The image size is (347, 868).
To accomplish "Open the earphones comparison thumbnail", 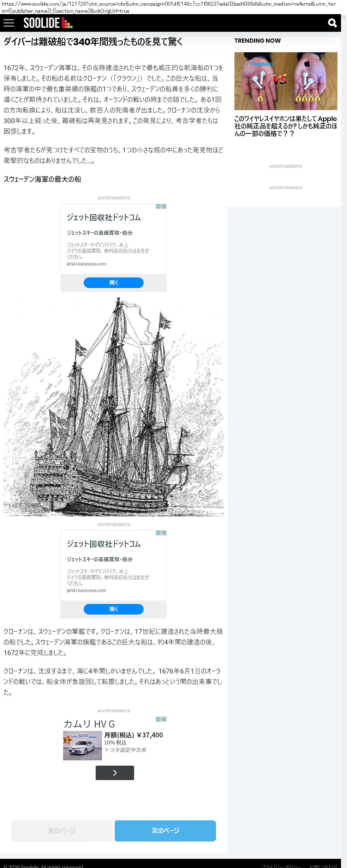I will (286, 81).
